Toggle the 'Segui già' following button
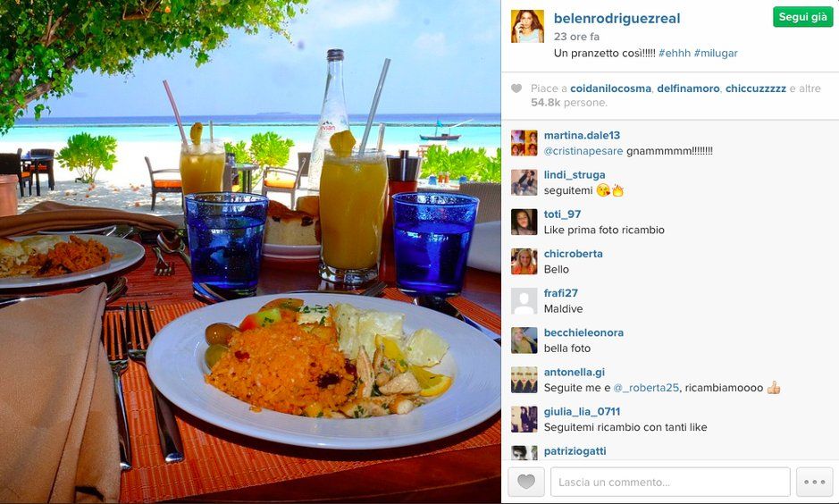The image size is (839, 504). pyautogui.click(x=802, y=17)
